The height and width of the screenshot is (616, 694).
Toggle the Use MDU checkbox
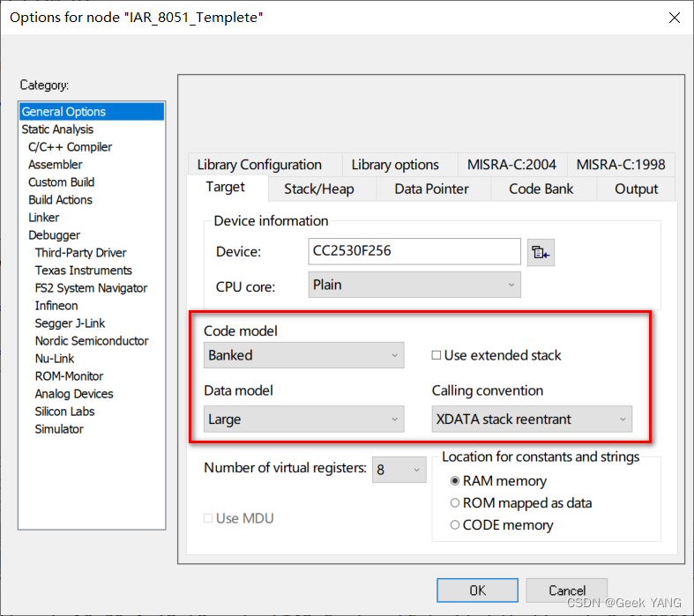click(208, 518)
